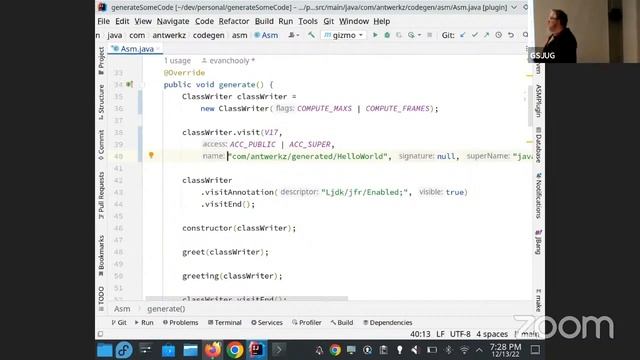The width and height of the screenshot is (640, 360).
Task: Toggle the Project tool window
Action: tap(101, 60)
